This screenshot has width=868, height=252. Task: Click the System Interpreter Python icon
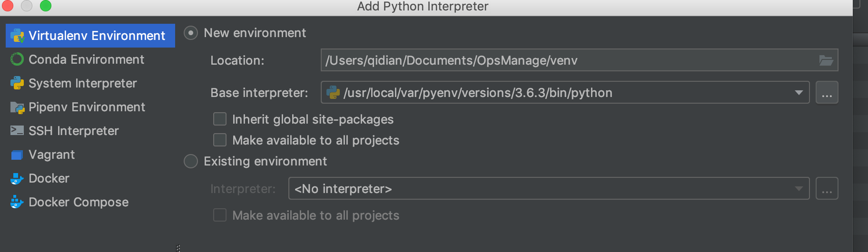pos(17,83)
